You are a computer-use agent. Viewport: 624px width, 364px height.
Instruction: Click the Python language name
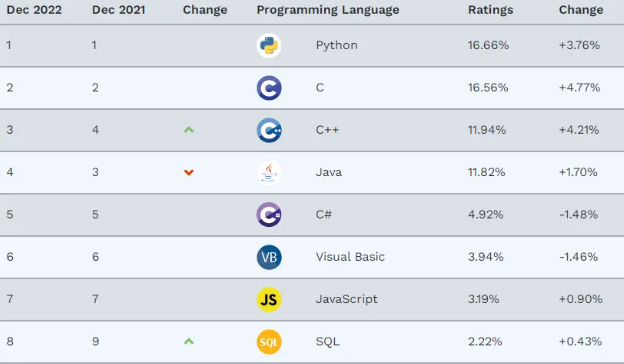(337, 45)
